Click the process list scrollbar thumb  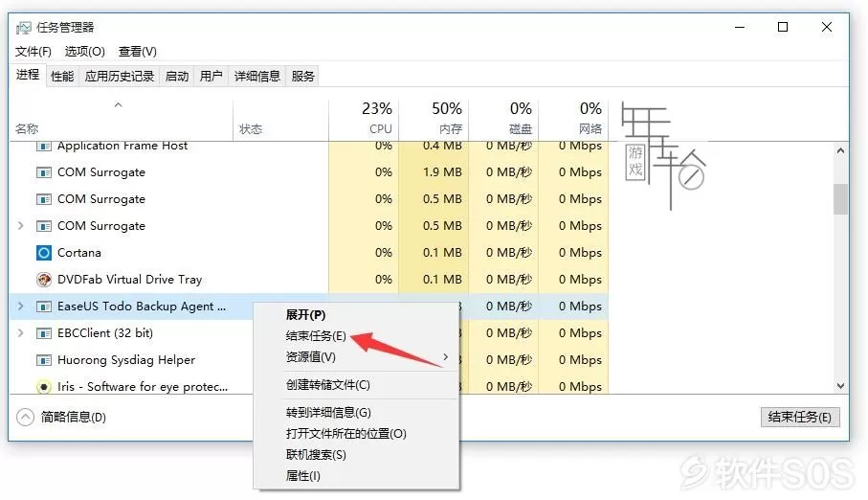click(x=840, y=199)
